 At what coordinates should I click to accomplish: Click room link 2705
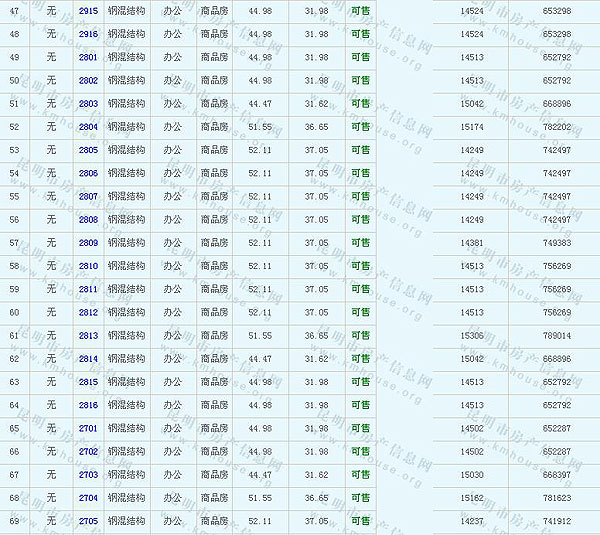click(88, 521)
